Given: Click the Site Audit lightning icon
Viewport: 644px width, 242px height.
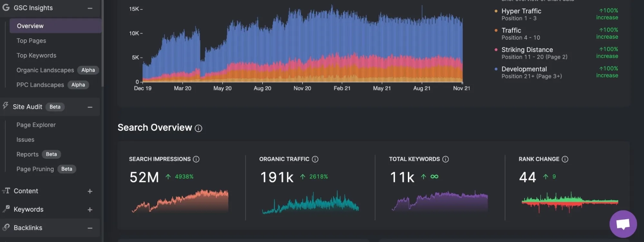Looking at the screenshot, I should click(5, 106).
